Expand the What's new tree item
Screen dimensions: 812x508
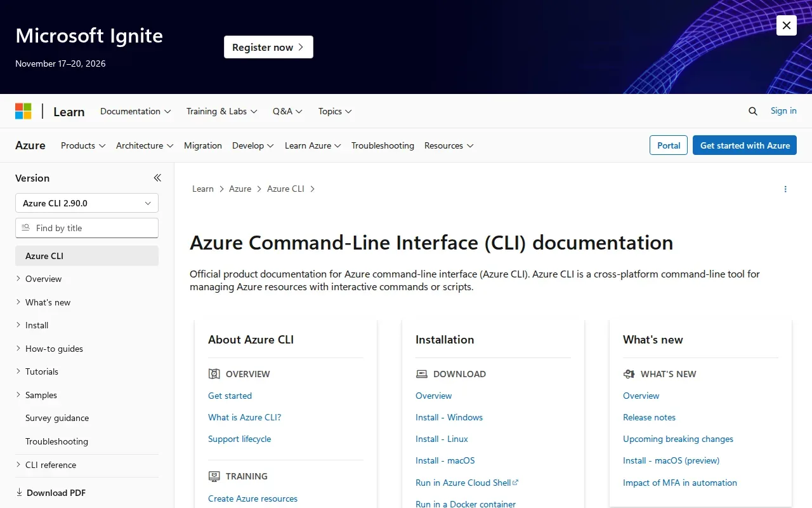point(87,302)
